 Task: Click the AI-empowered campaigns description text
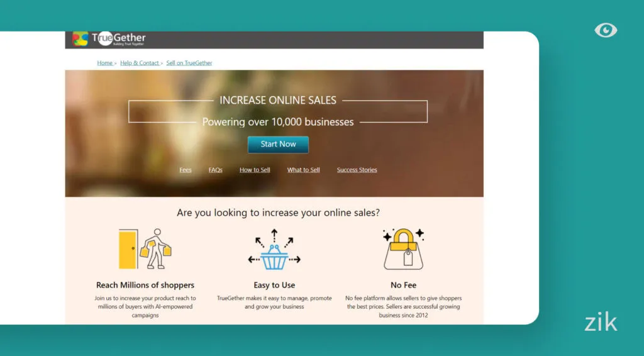(x=145, y=307)
